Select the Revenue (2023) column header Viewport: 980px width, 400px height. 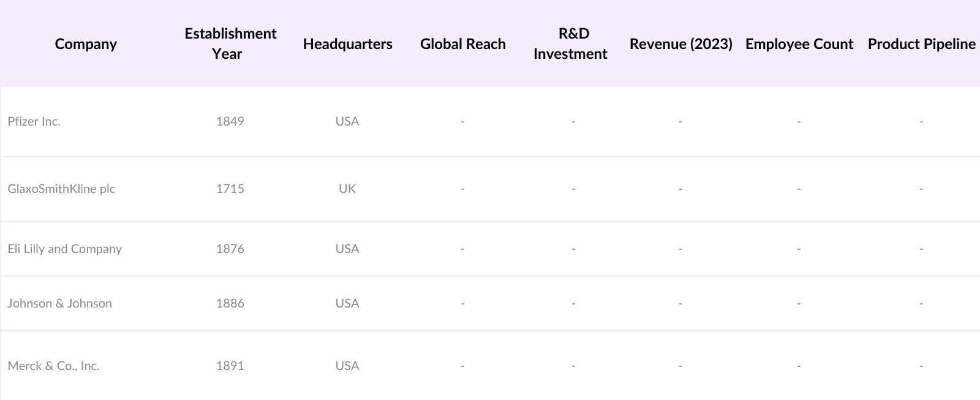tap(680, 44)
